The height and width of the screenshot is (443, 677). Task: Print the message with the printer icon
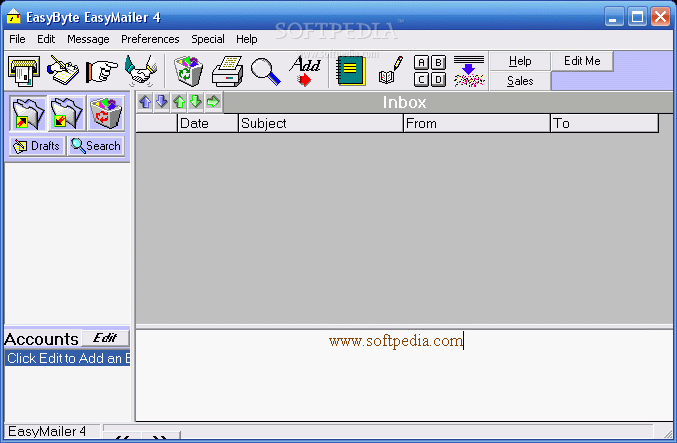(228, 71)
